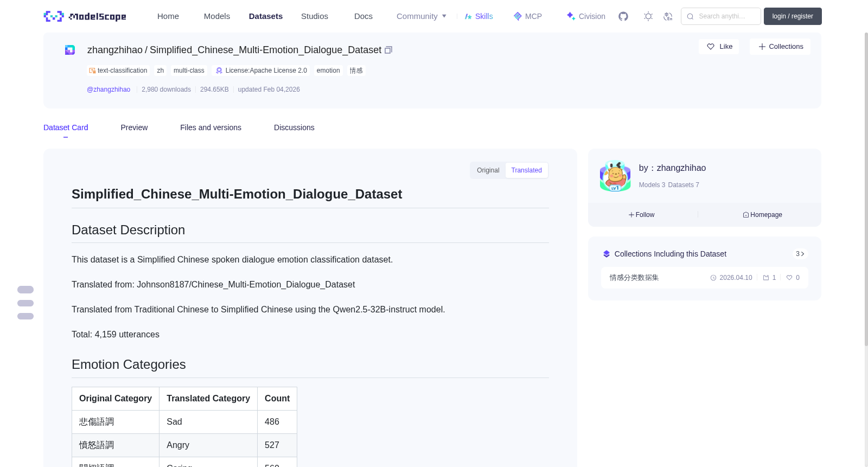
Task: Click the stacked layers collections icon
Action: [x=607, y=254]
